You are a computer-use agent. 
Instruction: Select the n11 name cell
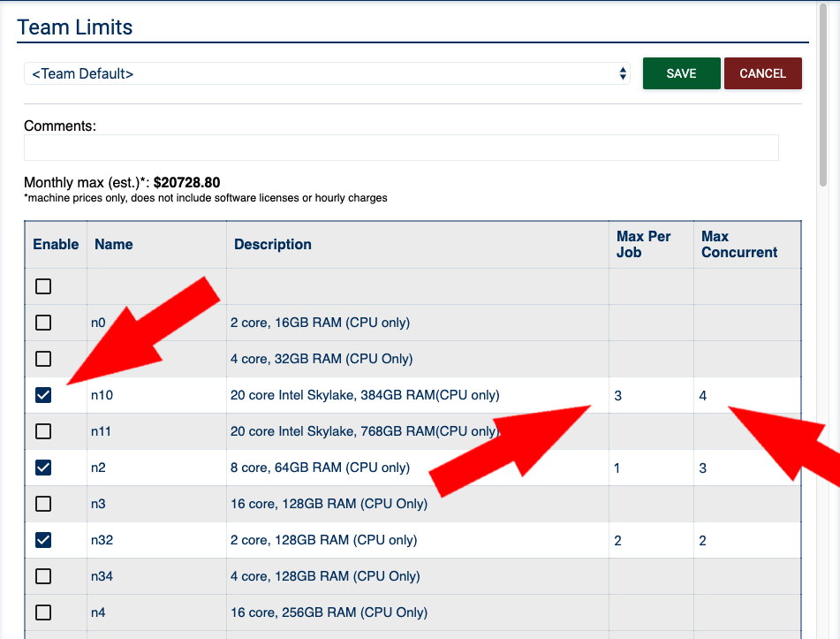tap(101, 431)
